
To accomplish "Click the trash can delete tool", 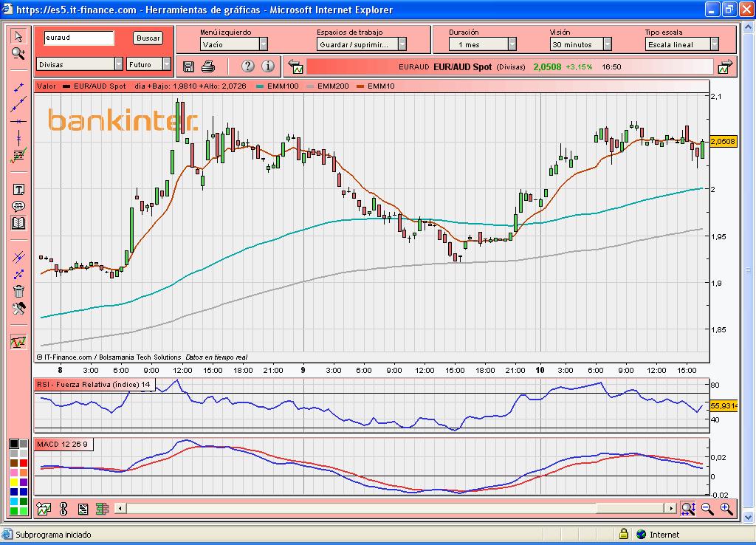I will 18,291.
